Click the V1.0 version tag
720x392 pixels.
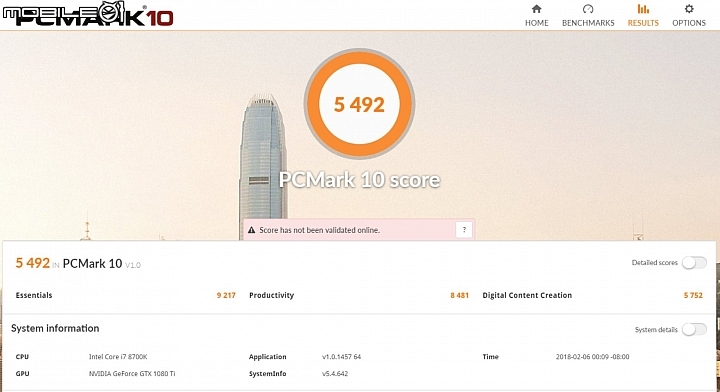tap(133, 265)
